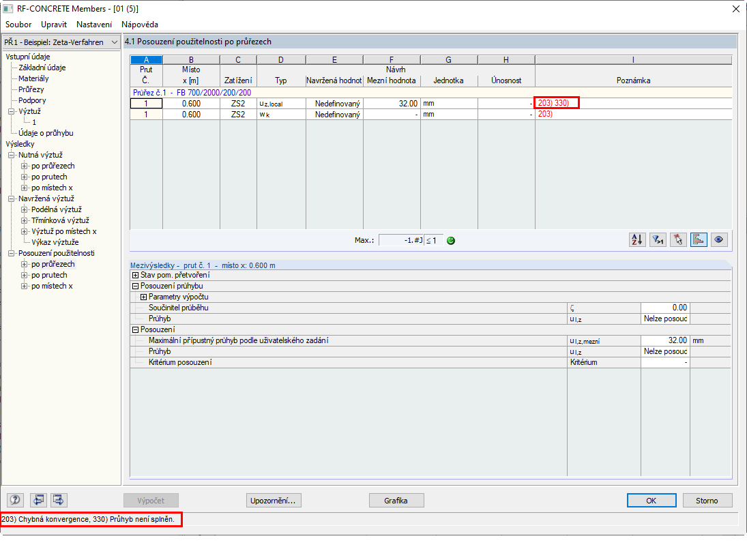Collapse the Posouzení results section

coord(135,329)
